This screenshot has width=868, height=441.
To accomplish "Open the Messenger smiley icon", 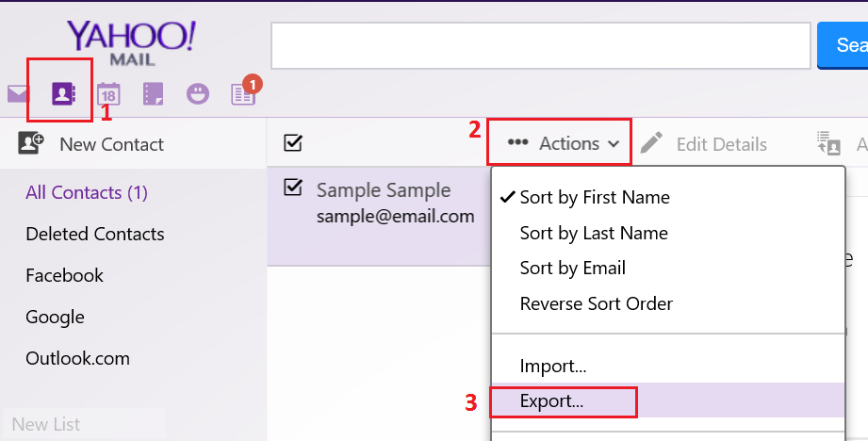I will [198, 93].
